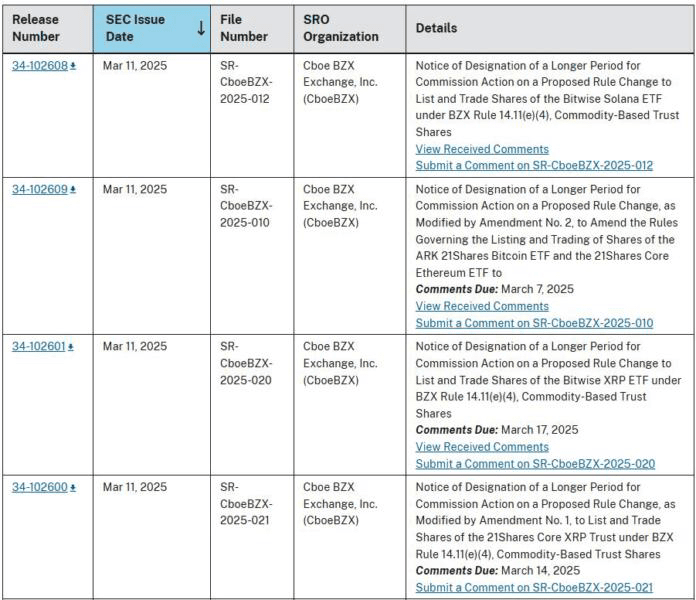Open release 34-102608 link
Screen dimensions: 696x600
(40, 66)
